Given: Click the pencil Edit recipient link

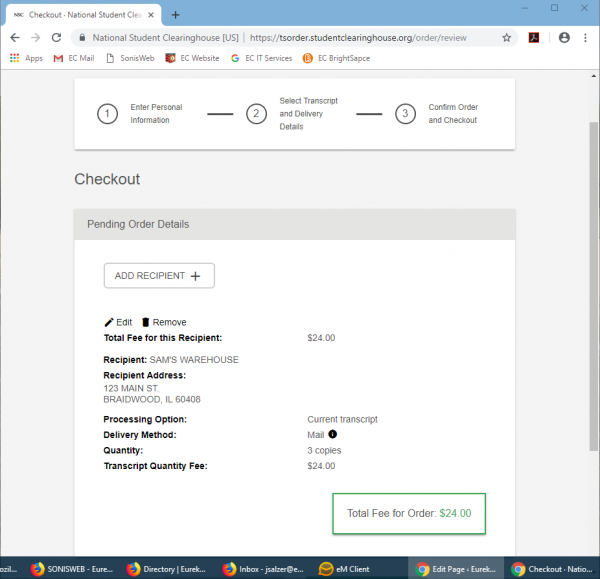Looking at the screenshot, I should pyautogui.click(x=118, y=322).
